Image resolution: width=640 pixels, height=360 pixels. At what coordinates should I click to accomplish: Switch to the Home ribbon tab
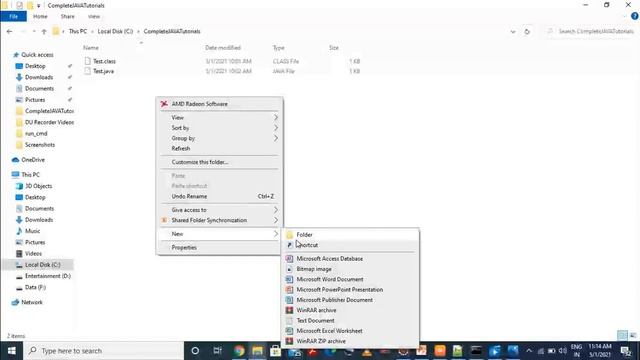[40, 16]
